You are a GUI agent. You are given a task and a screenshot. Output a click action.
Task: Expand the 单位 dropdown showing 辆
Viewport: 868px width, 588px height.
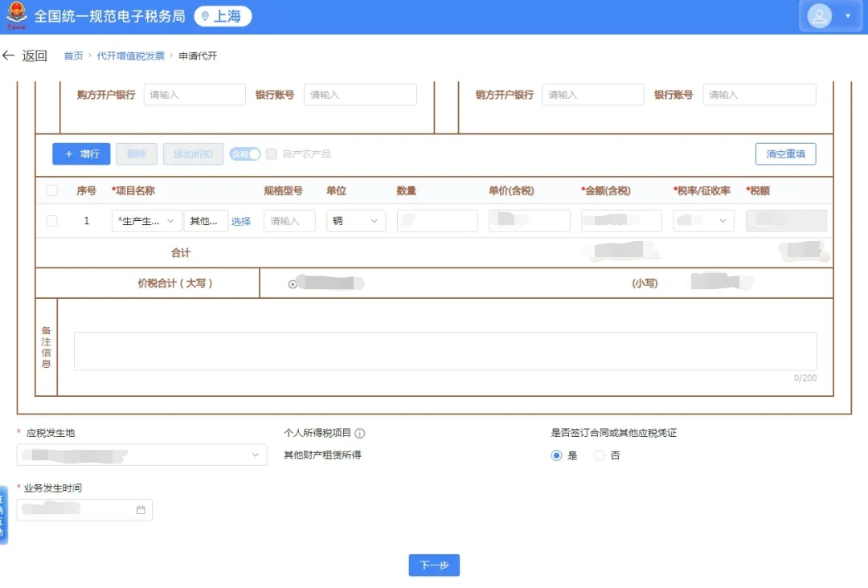[x=355, y=221]
